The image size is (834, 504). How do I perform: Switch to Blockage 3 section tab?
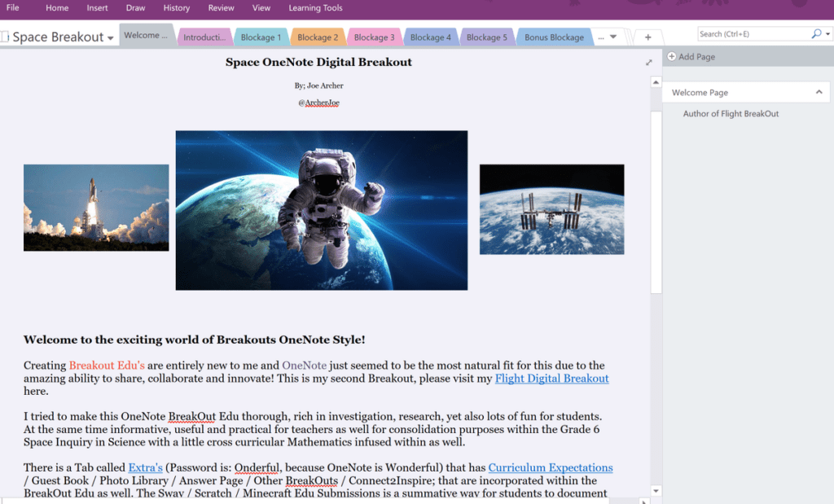(374, 37)
